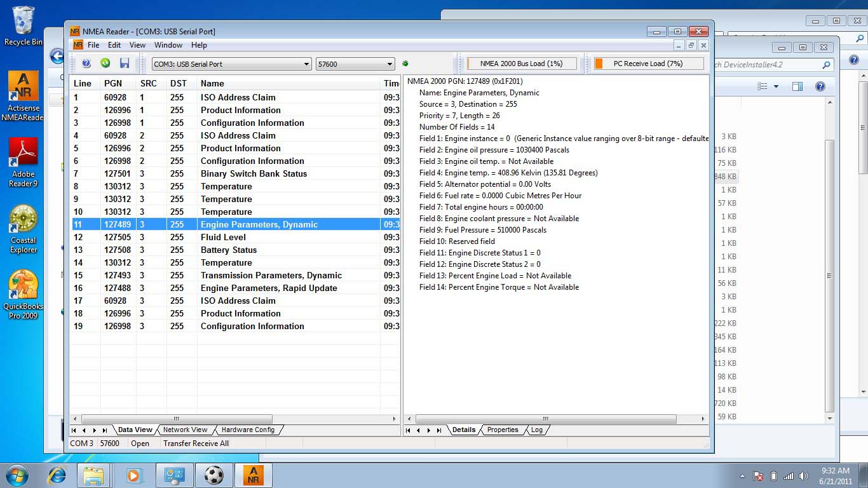Click the green connection status indicator
Image resolution: width=868 pixels, height=488 pixels.
[405, 64]
